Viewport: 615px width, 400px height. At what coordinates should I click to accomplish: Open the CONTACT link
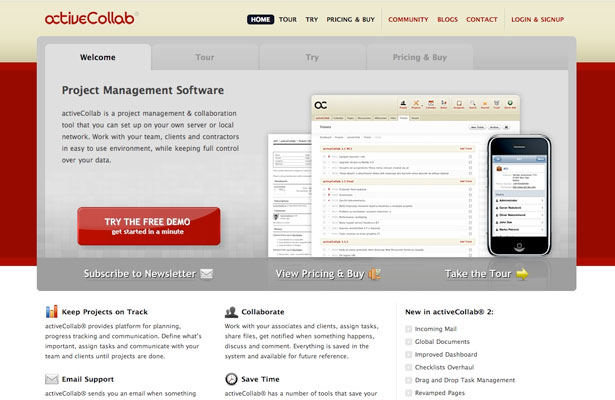(482, 19)
